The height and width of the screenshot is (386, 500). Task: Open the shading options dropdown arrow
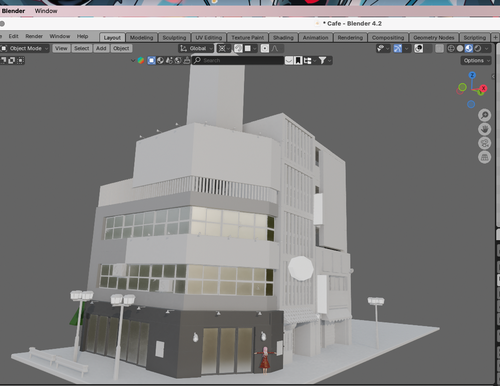tap(487, 49)
